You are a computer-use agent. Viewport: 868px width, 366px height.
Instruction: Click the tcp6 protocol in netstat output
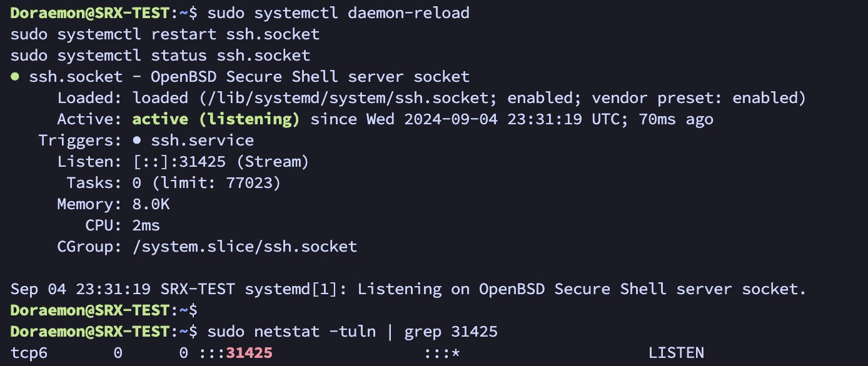coord(29,353)
